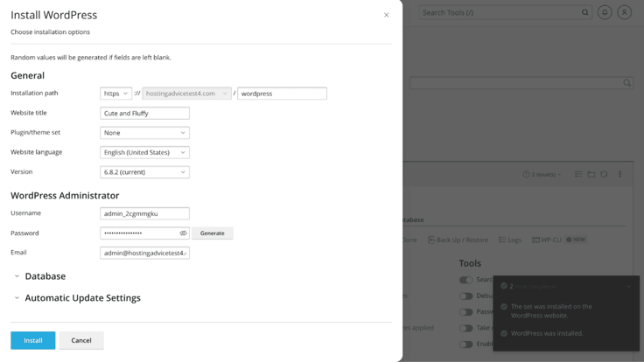Open the user account icon

625,12
